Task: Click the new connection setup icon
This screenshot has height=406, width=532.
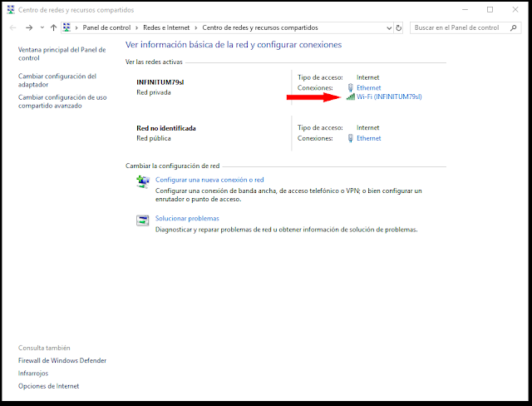Action: click(143, 181)
